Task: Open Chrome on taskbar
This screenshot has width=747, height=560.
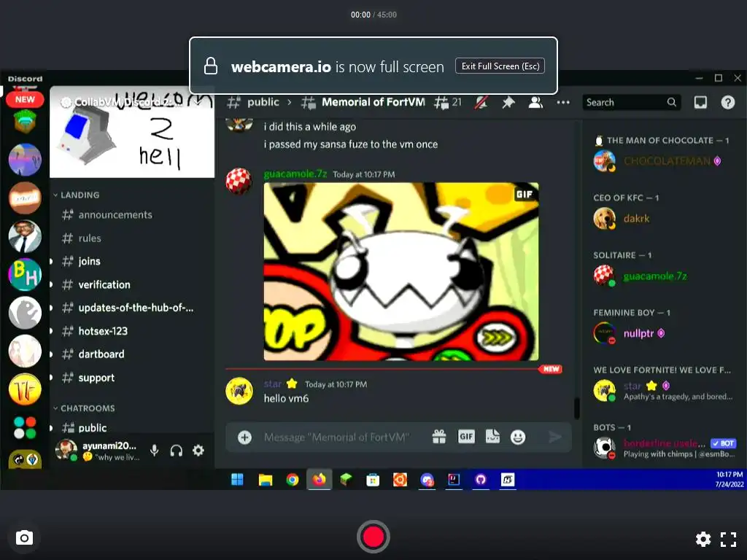Action: [292, 480]
